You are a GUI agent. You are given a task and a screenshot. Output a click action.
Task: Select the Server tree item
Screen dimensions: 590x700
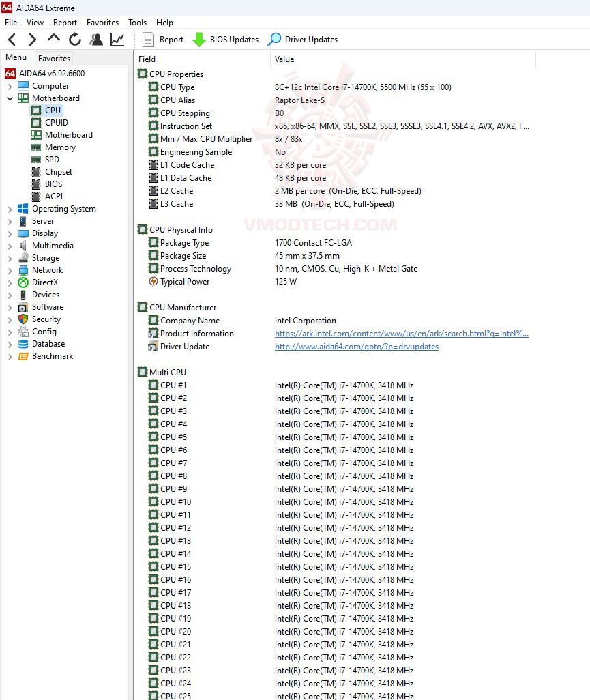[43, 221]
